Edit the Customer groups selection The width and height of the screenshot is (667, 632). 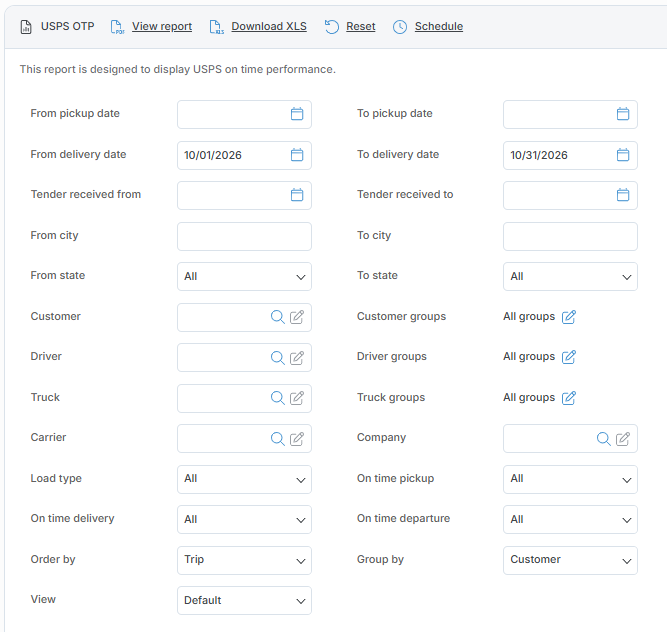569,317
